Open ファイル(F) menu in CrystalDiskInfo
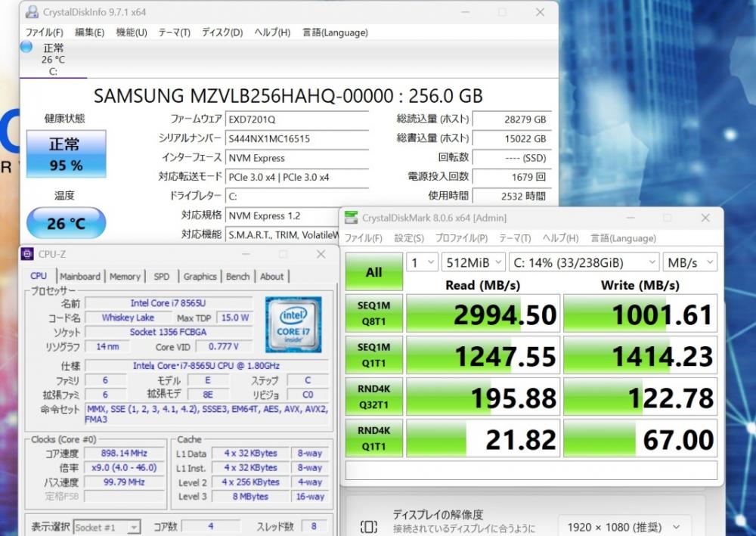This screenshot has height=536, width=756. 44,33
